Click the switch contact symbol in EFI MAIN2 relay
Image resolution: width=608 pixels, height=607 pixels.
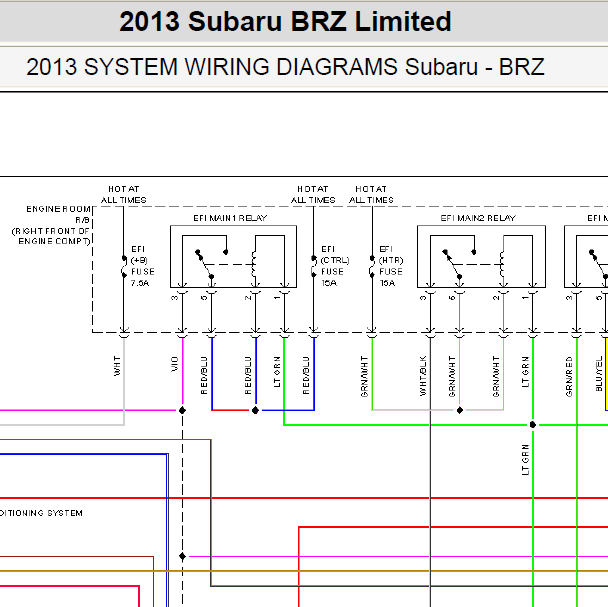point(453,265)
